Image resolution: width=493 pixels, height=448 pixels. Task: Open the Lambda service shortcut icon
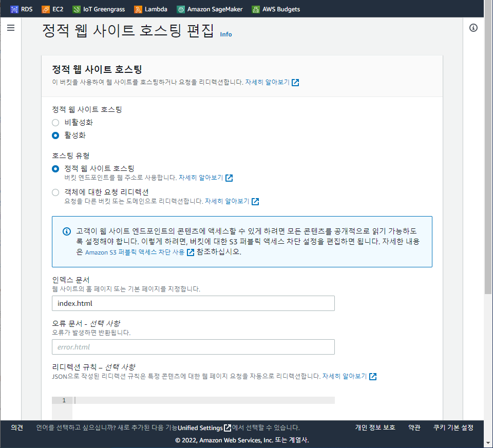pos(138,9)
